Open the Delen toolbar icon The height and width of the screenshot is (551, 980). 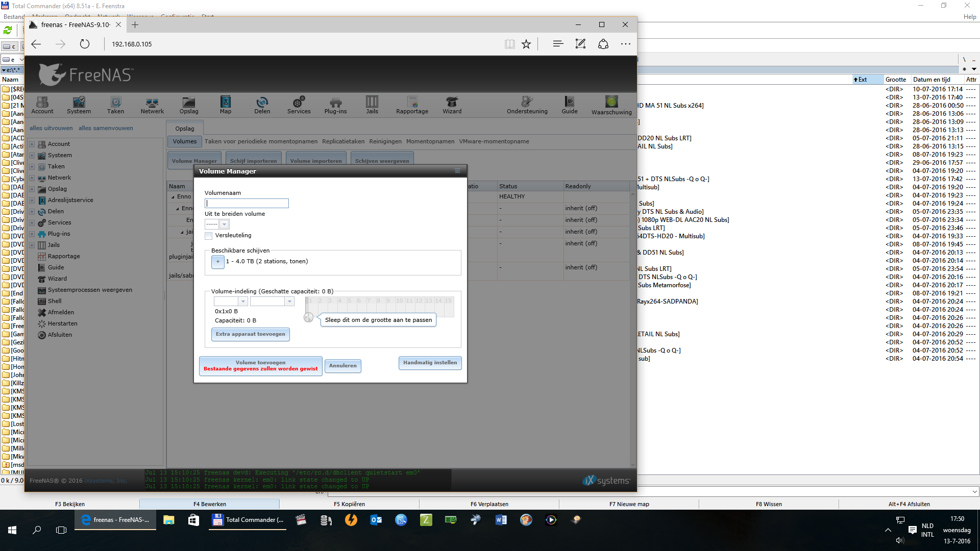262,105
